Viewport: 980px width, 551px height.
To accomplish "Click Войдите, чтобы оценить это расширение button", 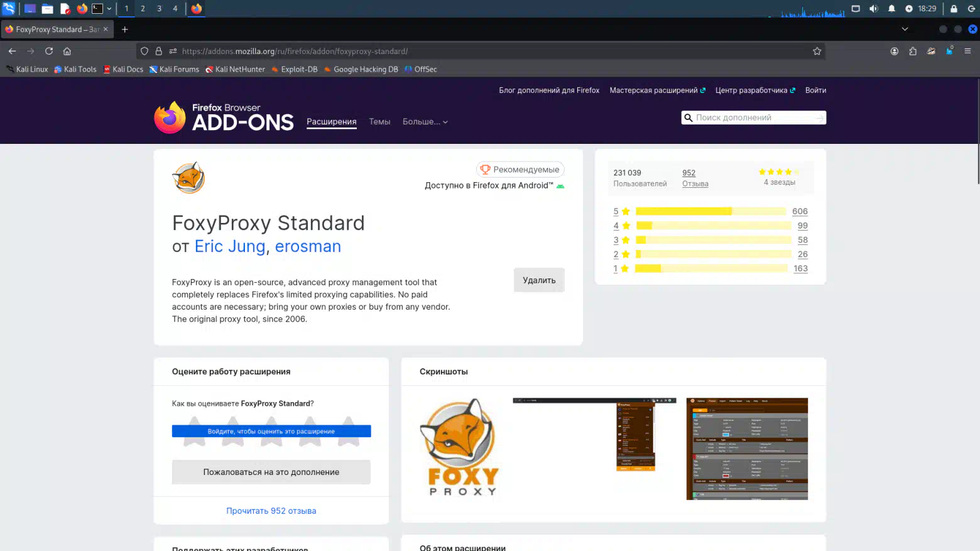I will [271, 431].
